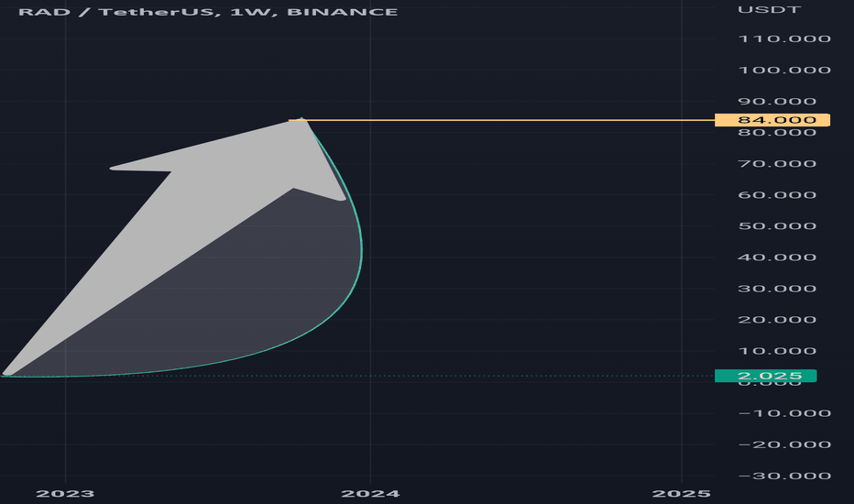Click the 2024 time axis label

[x=370, y=494]
